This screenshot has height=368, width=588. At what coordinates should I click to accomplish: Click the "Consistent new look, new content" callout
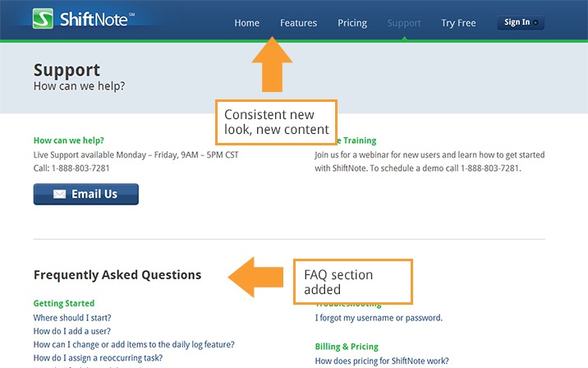click(x=276, y=122)
